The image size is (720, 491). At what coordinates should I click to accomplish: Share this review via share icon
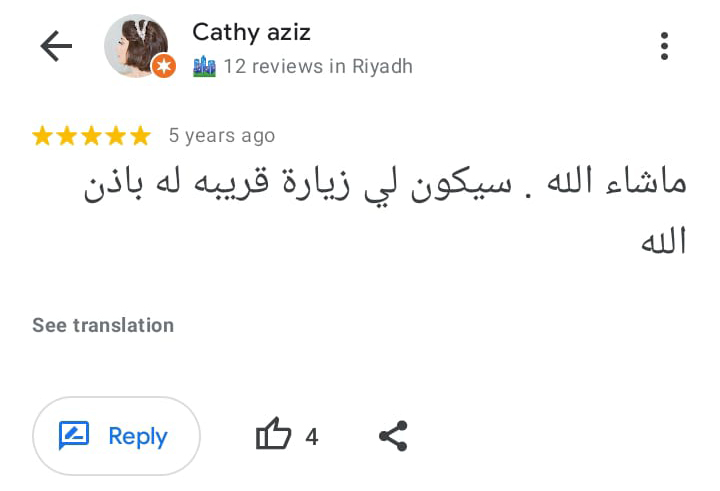coord(393,436)
